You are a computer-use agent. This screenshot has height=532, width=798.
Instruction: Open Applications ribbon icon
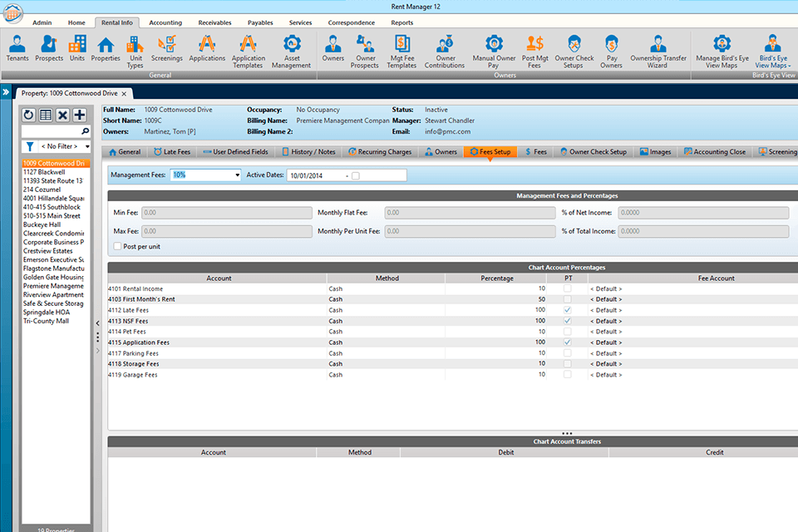click(207, 48)
